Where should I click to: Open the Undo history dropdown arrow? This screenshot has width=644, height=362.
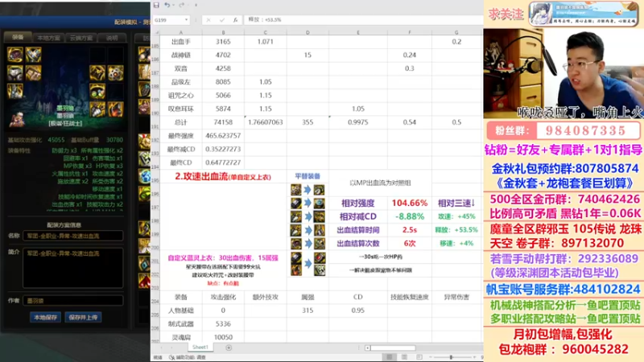point(173,5)
